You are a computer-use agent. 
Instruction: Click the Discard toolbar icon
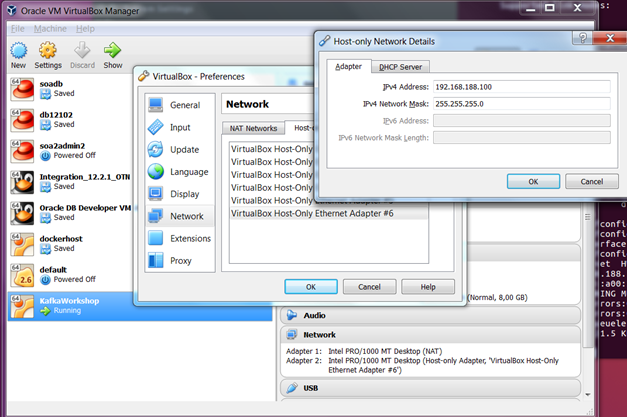(82, 51)
